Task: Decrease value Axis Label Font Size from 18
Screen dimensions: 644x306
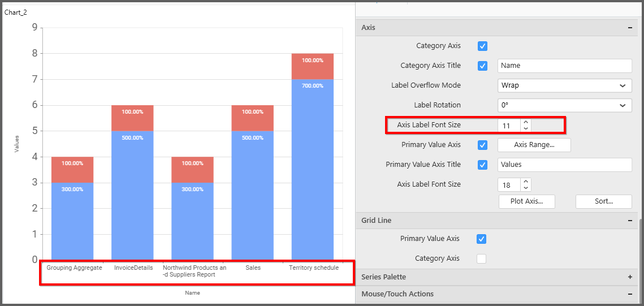Action: [526, 188]
